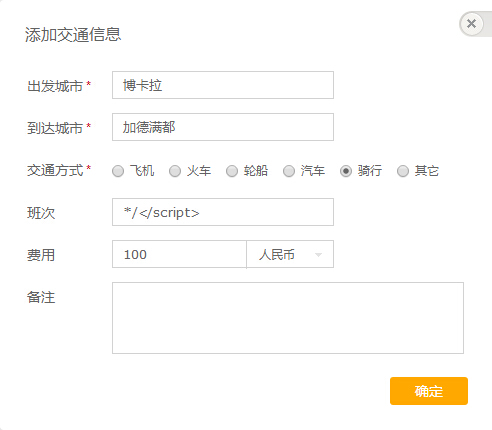Select the 骑行 radio button
The width and height of the screenshot is (492, 430).
click(x=346, y=171)
